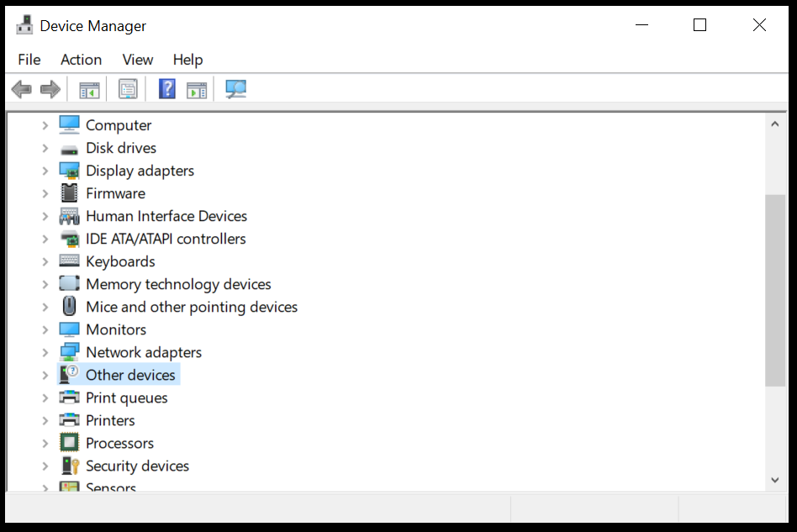The height and width of the screenshot is (532, 797).
Task: Expand the Firmware node
Action: point(45,193)
